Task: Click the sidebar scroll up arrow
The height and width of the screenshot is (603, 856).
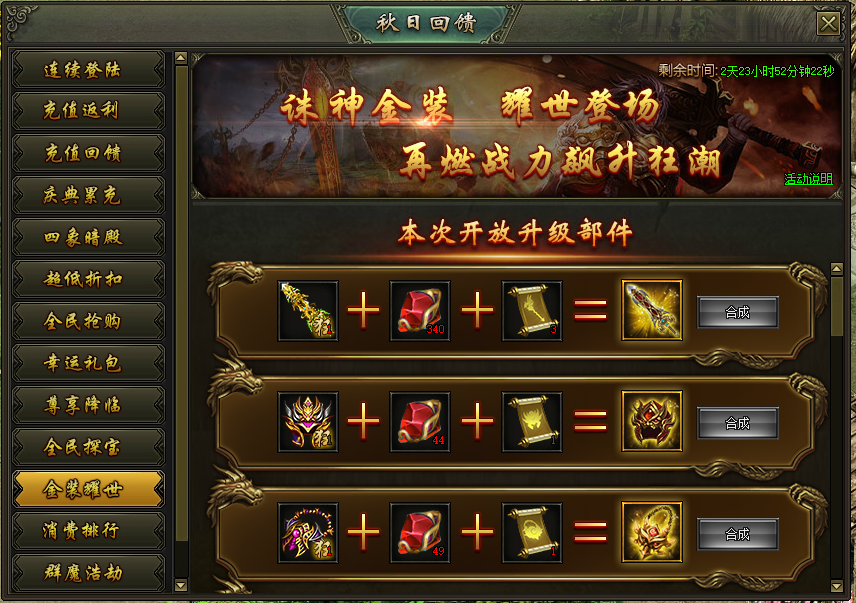Action: pos(181,58)
